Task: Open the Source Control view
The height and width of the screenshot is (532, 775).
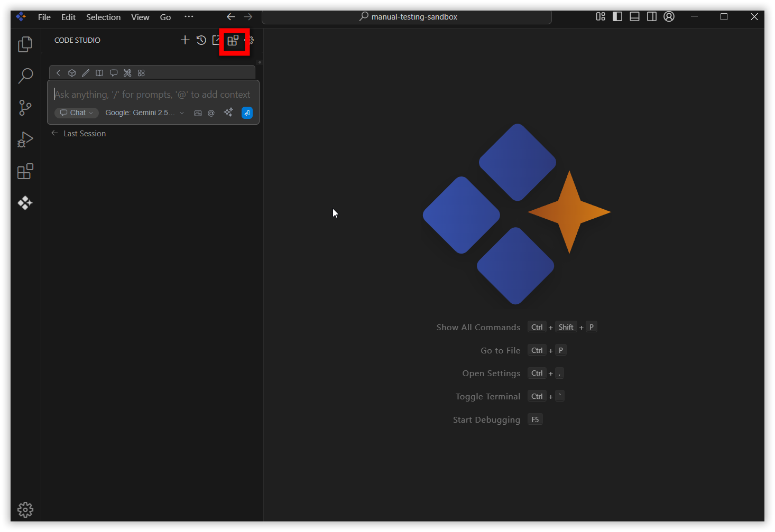Action: [25, 108]
